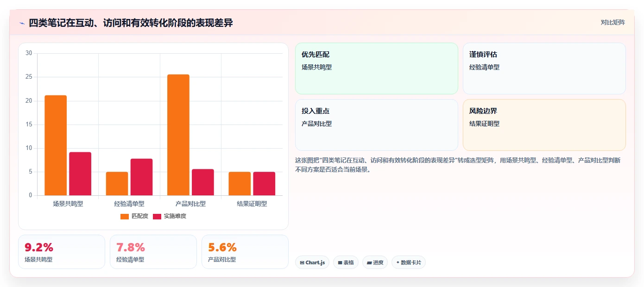Click the orange 结果证明型 匹配度 bar
This screenshot has width=644, height=287.
tap(240, 184)
